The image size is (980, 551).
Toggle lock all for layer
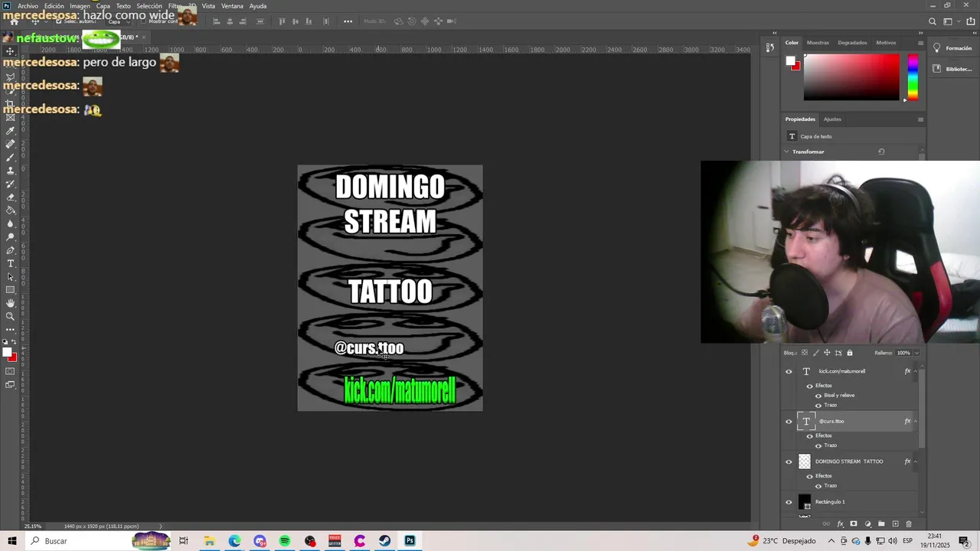(850, 353)
